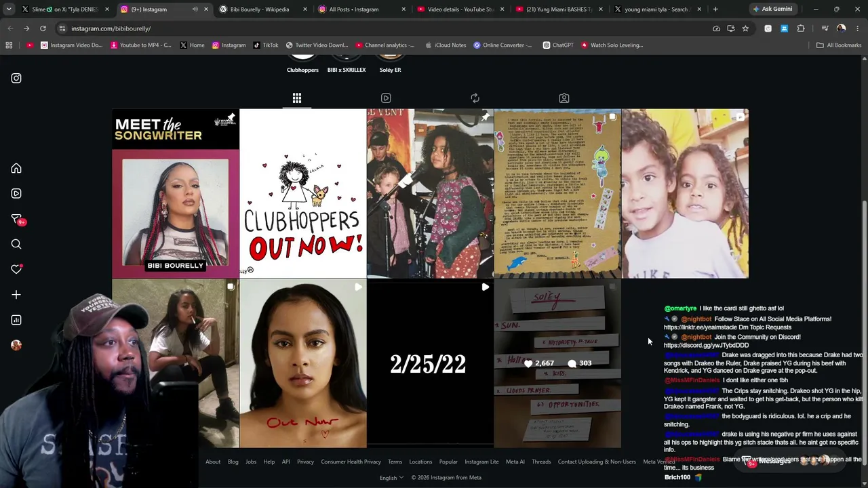Open the Meet the Songwriter post
This screenshot has height=488, width=868.
click(x=176, y=193)
